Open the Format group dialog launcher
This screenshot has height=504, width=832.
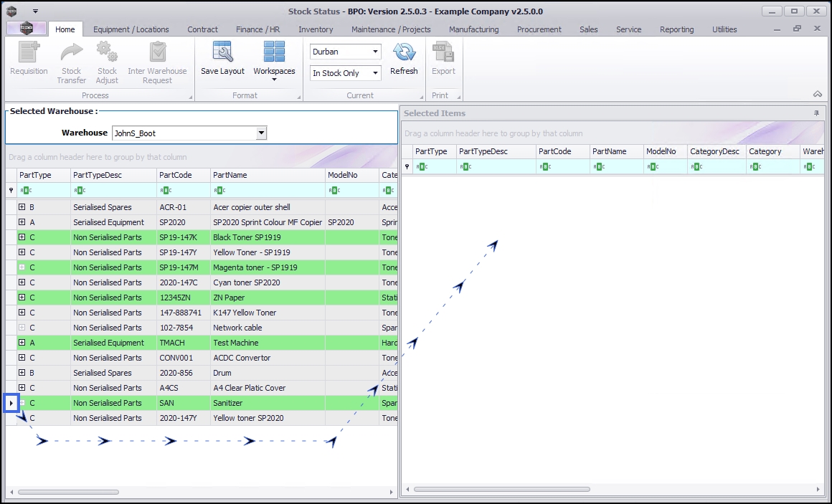click(299, 97)
